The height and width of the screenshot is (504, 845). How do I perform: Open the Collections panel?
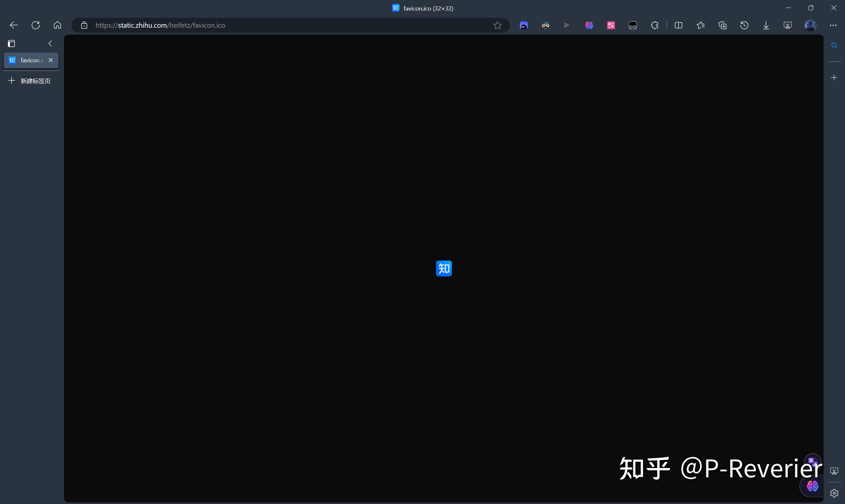tap(723, 25)
